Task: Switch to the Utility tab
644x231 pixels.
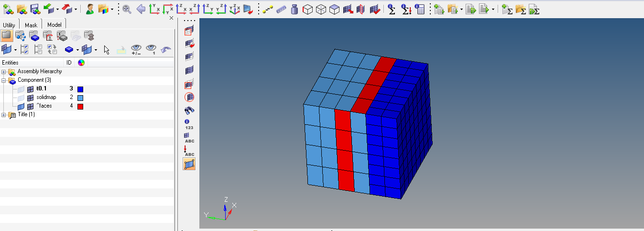Action: point(10,25)
